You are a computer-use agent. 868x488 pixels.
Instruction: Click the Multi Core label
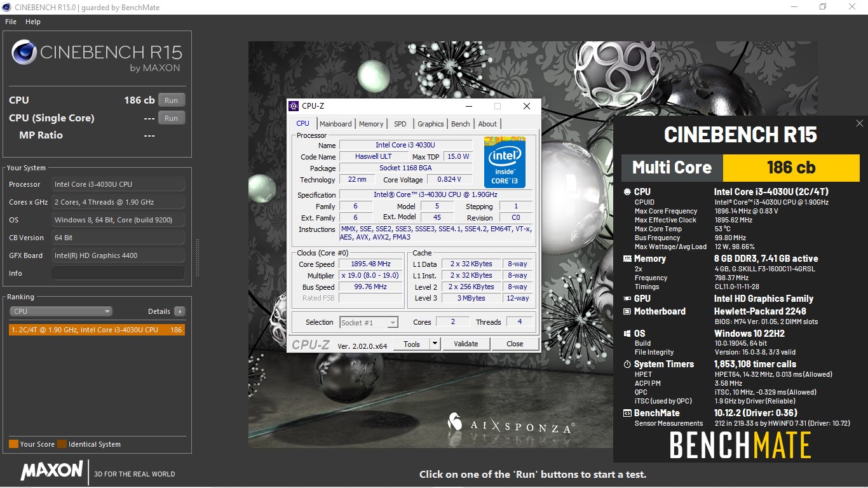[672, 168]
